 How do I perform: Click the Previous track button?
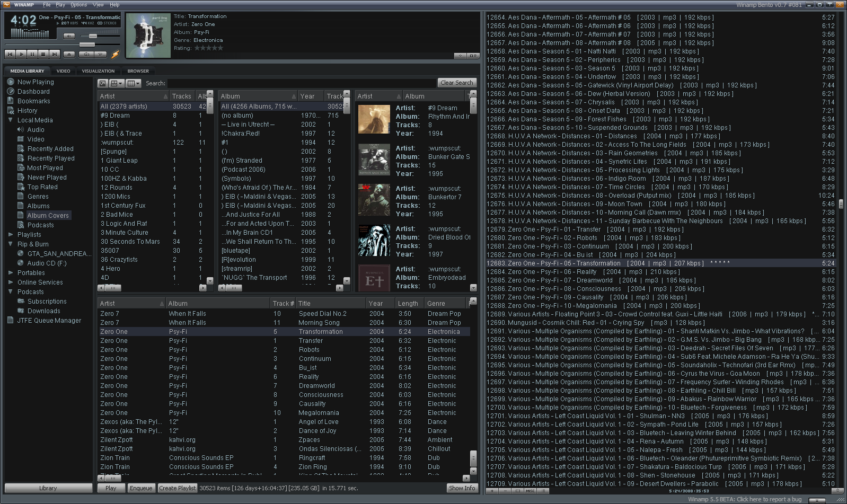tap(10, 54)
